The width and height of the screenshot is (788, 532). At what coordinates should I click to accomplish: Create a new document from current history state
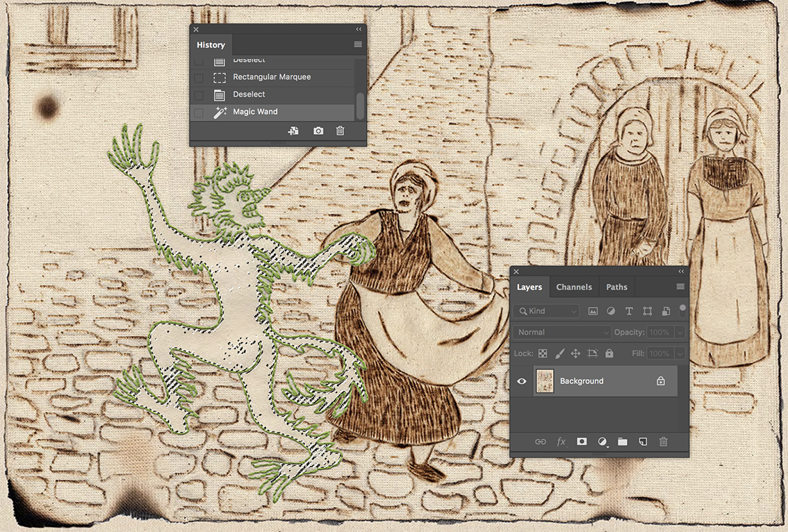pyautogui.click(x=293, y=130)
